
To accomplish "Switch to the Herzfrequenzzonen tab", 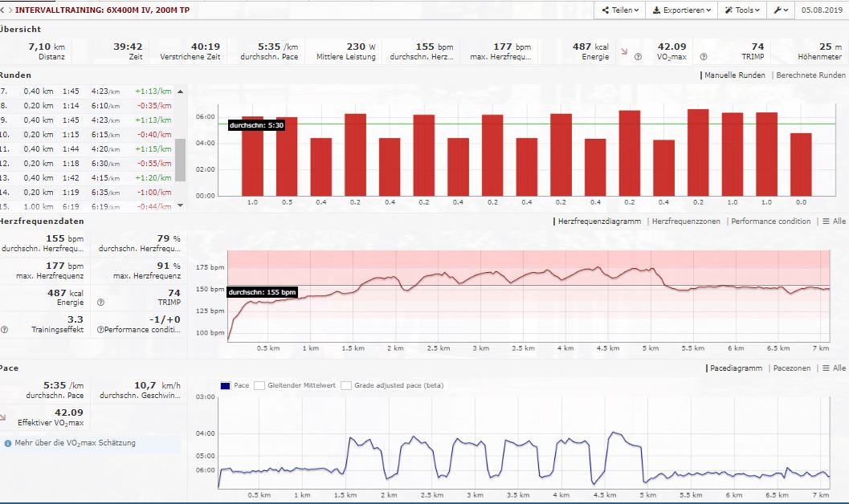I will pos(686,221).
